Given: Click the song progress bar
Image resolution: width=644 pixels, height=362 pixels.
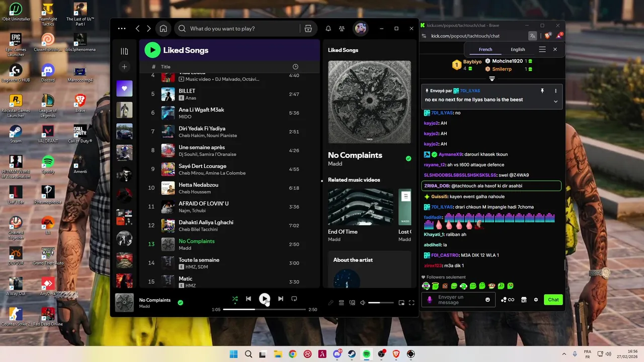Looking at the screenshot, I should pos(264,309).
